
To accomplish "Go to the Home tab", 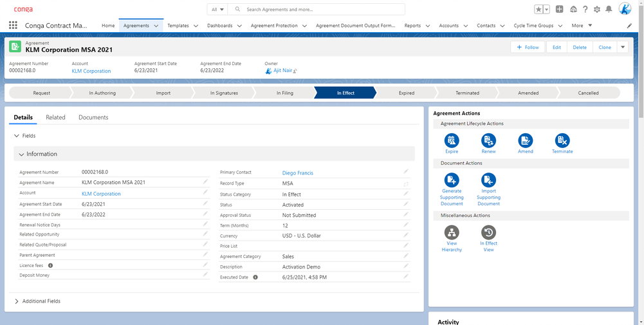I will pos(108,26).
